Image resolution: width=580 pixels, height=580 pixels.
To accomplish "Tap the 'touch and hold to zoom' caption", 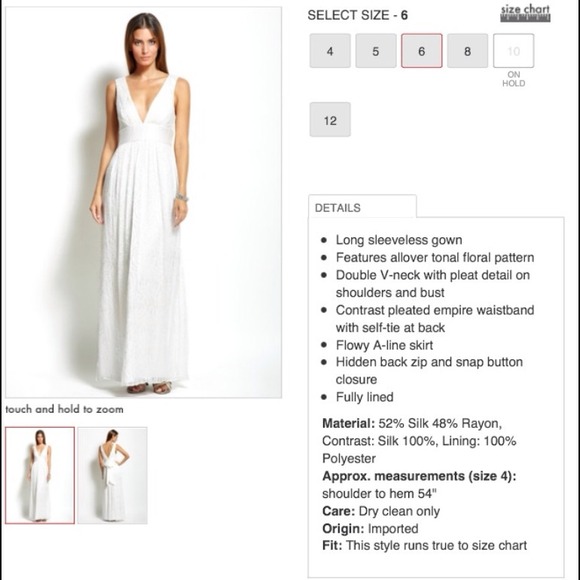I will 64,409.
